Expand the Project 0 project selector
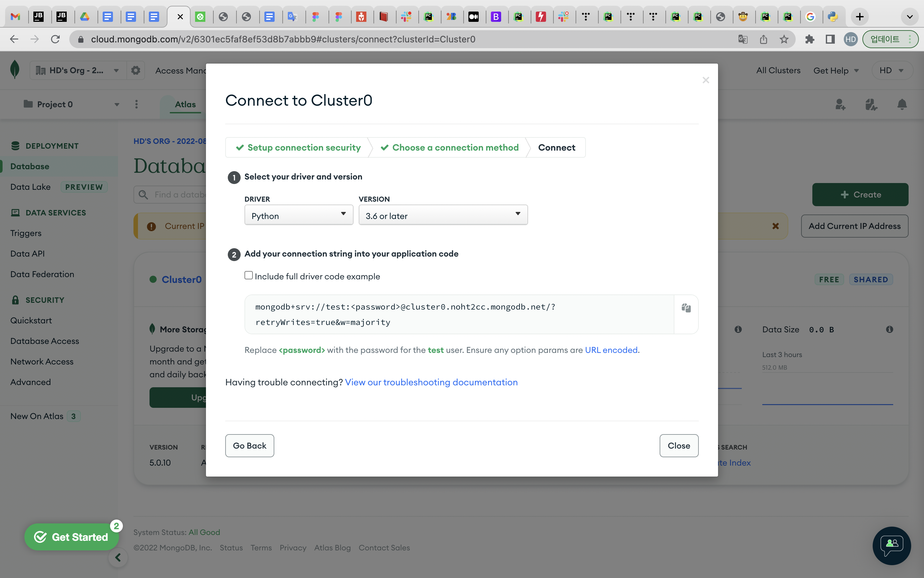The height and width of the screenshot is (578, 924). (x=72, y=104)
